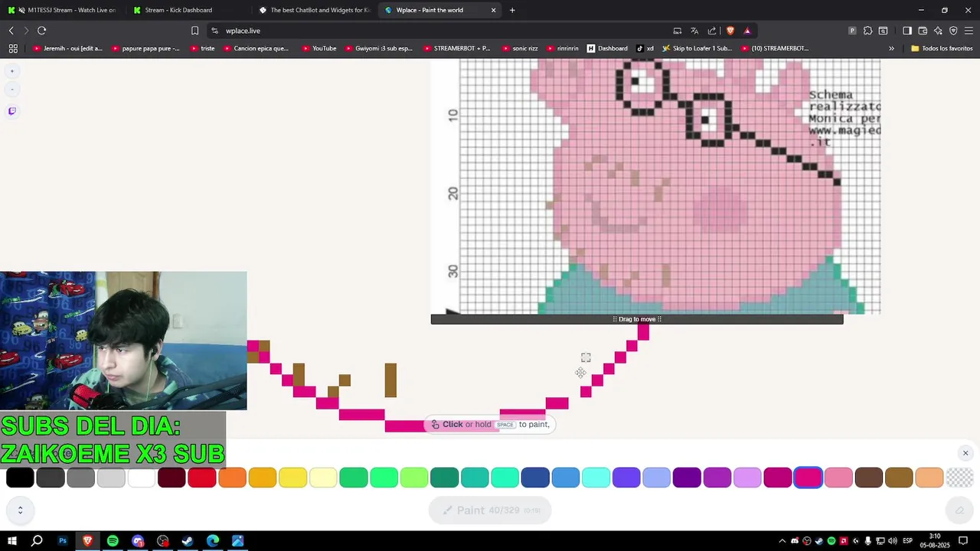This screenshot has width=980, height=551.
Task: Open the 'Skip to Loafer 1 Sub...' bookmark
Action: (697, 48)
